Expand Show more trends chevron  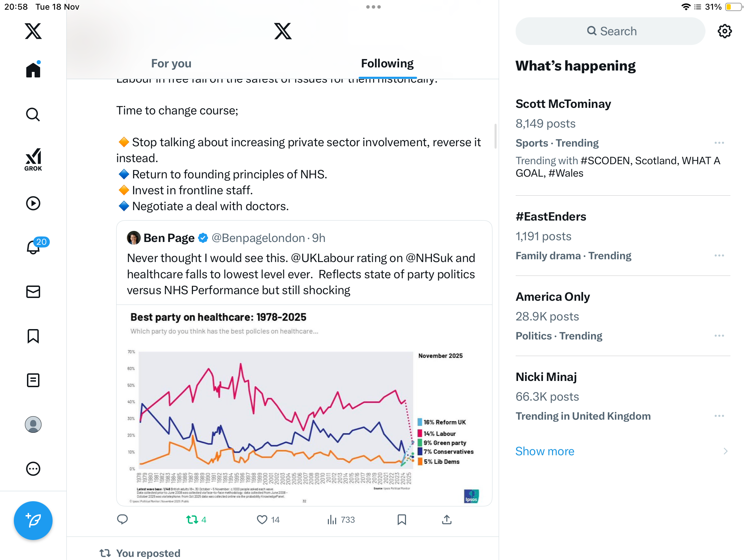(725, 451)
